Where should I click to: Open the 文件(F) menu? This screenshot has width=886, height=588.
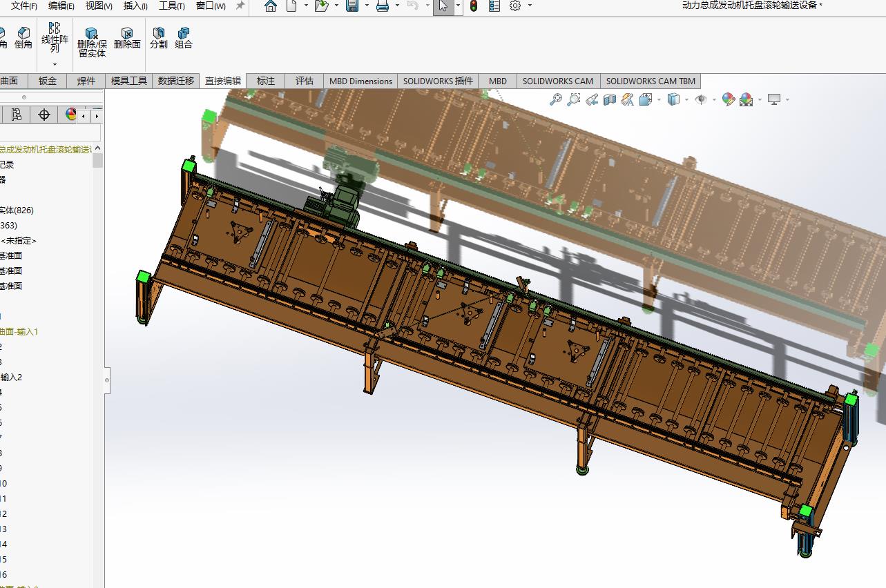coord(24,6)
